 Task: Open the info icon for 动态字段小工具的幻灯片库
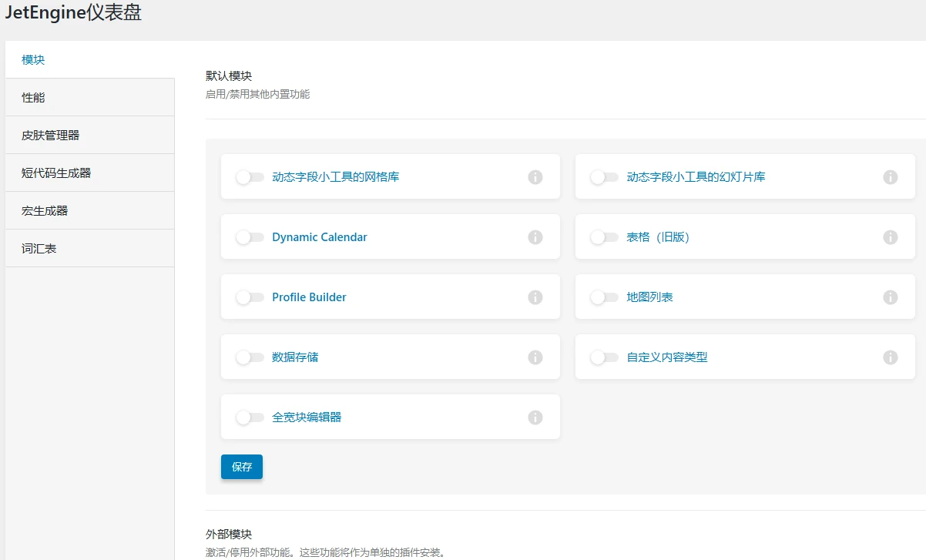(891, 176)
